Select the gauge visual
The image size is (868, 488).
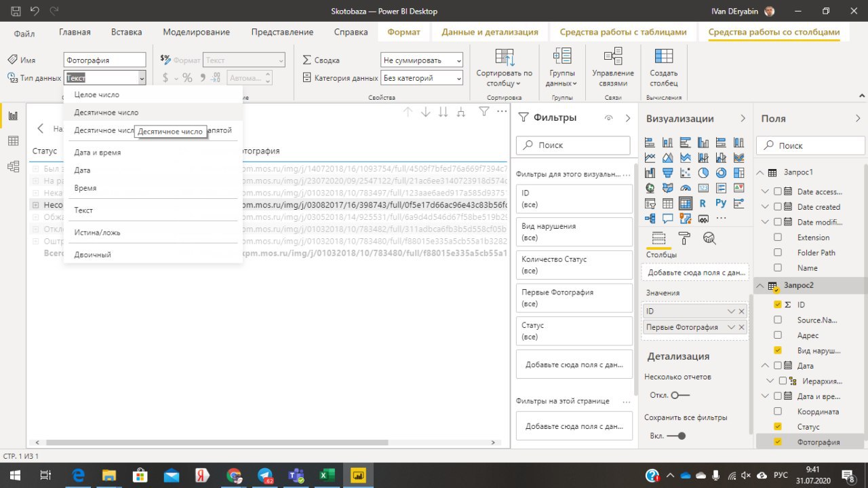coord(686,188)
